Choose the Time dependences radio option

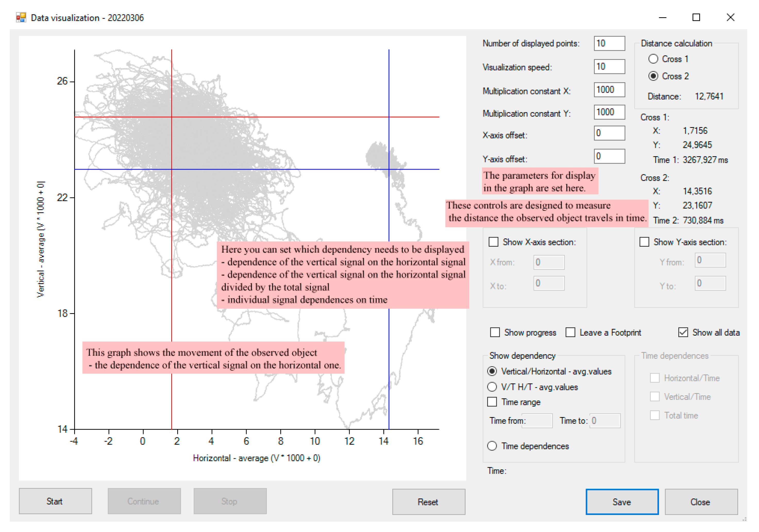click(492, 446)
